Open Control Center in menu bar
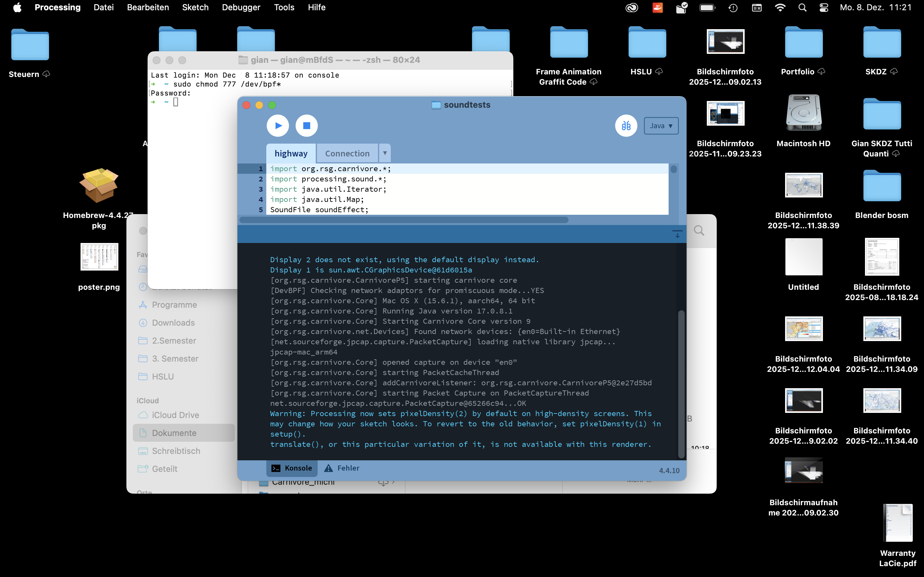This screenshot has width=924, height=577. point(824,7)
